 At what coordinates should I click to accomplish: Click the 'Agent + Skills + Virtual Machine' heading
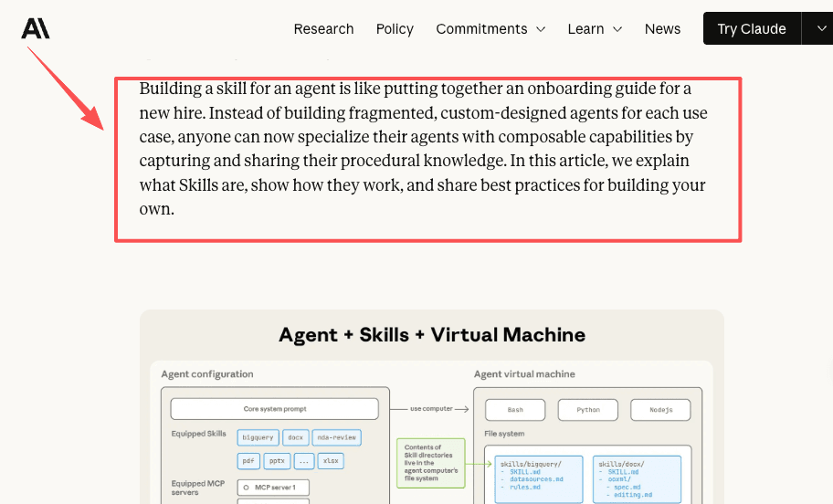pos(432,335)
